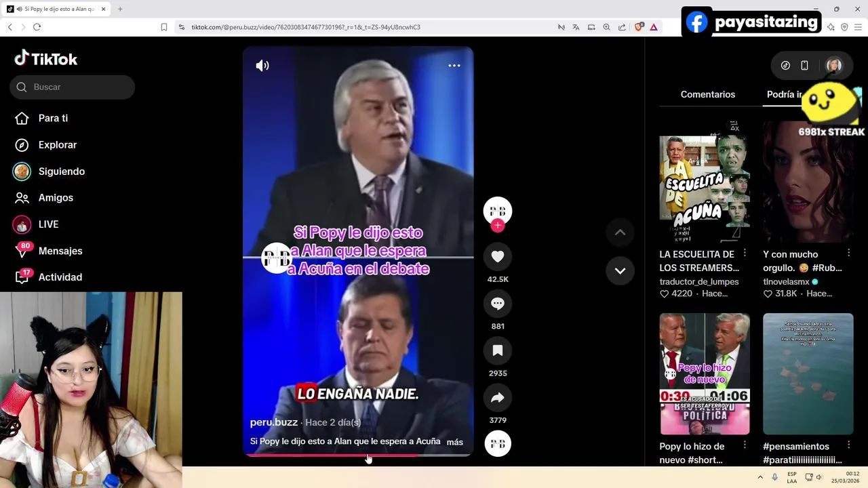Show hidden system tray icons

coord(760,477)
